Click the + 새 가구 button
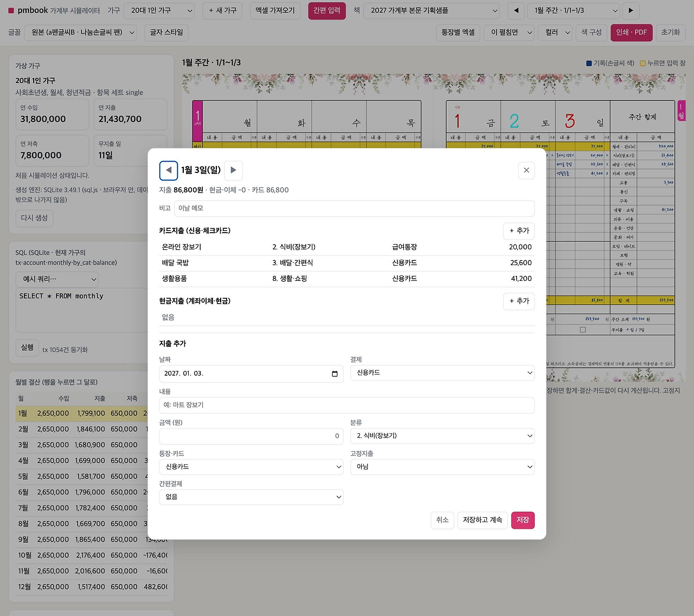Screen dimensions: 694x616 pyautogui.click(x=223, y=10)
